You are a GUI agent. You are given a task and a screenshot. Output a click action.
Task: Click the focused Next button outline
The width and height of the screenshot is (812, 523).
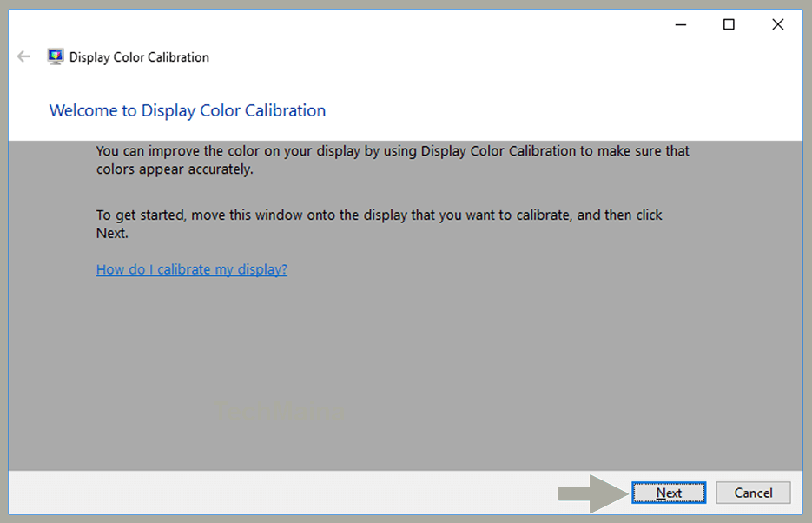pos(669,492)
